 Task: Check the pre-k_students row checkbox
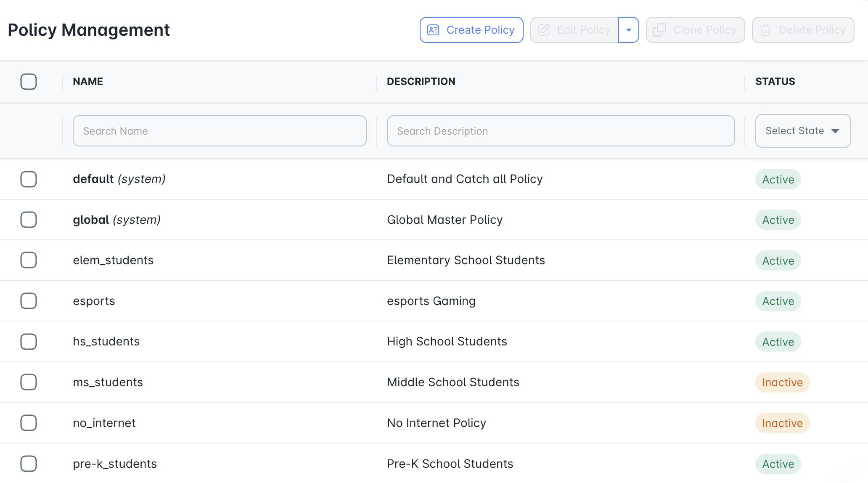tap(29, 464)
